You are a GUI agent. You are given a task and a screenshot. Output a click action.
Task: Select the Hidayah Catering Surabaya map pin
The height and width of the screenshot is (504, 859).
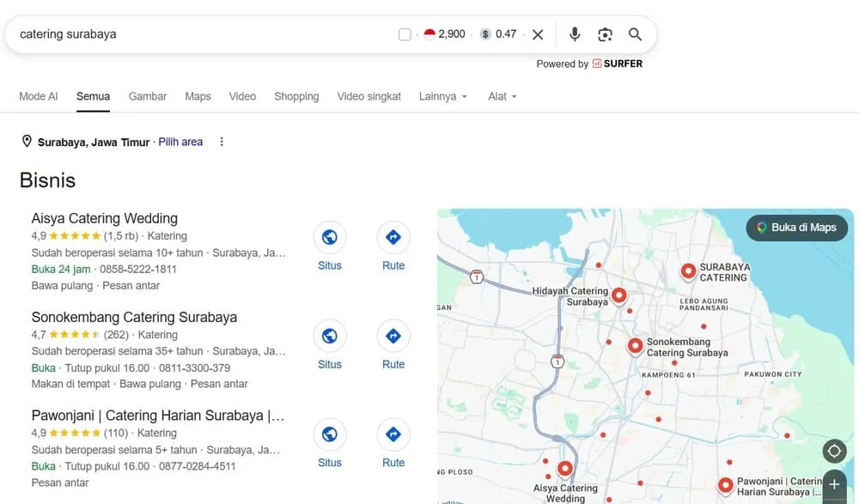pos(619,296)
